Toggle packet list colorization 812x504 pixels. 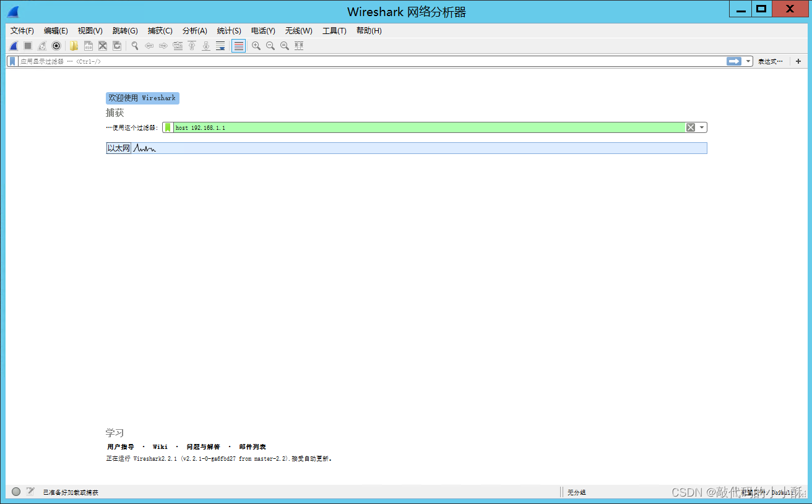(238, 46)
